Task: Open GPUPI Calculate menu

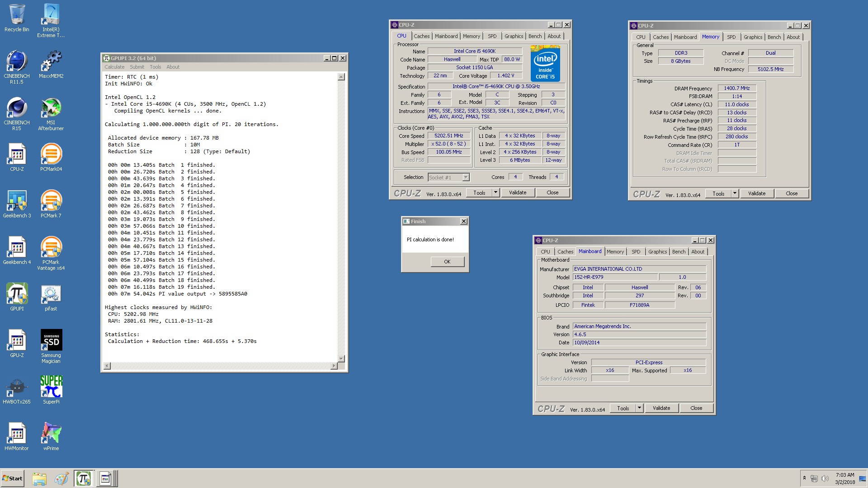Action: coord(114,67)
